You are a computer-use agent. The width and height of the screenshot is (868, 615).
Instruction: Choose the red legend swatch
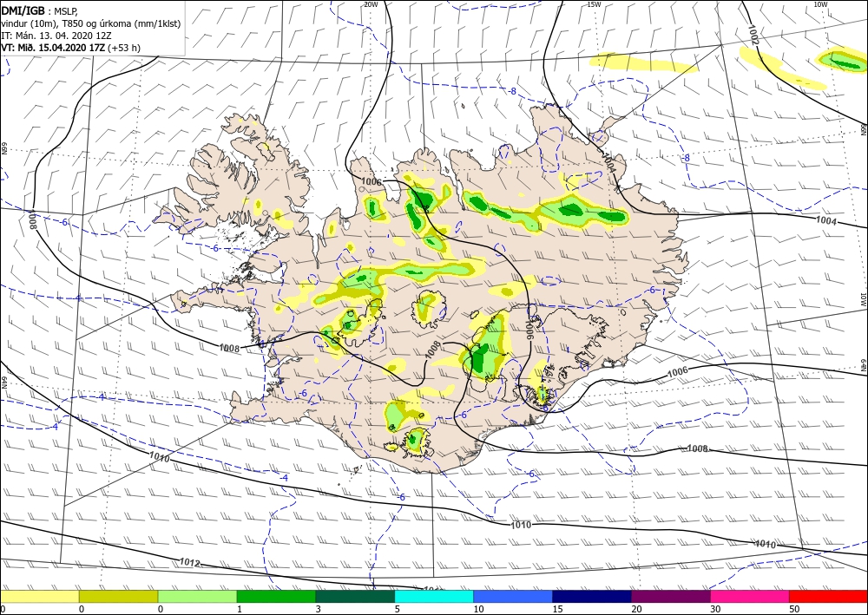[x=829, y=596]
